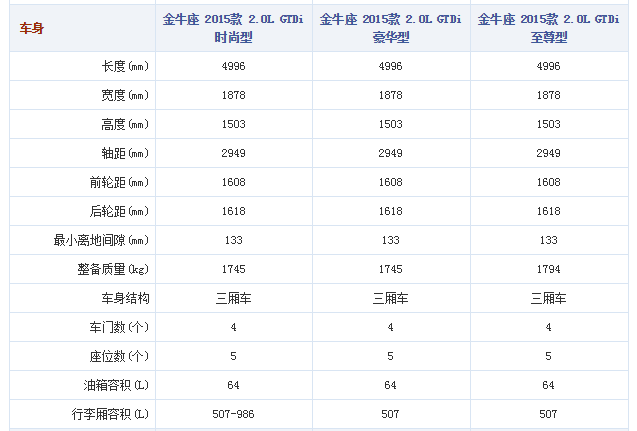
Task: Click door count 4 under 豪华型 column
Action: (390, 327)
